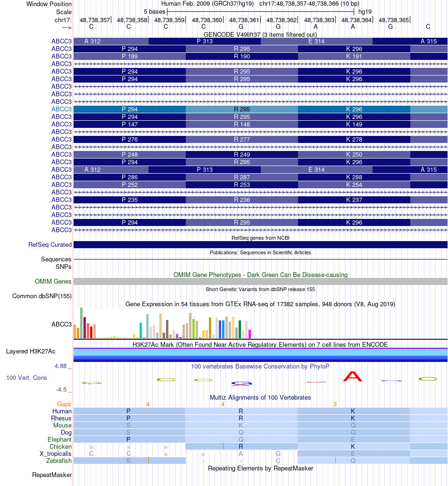Click the P 248 codon block
This screenshot has width=448, height=486.
[x=130, y=154]
